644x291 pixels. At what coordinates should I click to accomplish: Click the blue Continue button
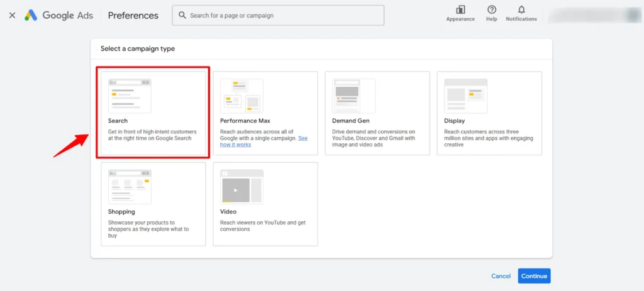pos(535,276)
